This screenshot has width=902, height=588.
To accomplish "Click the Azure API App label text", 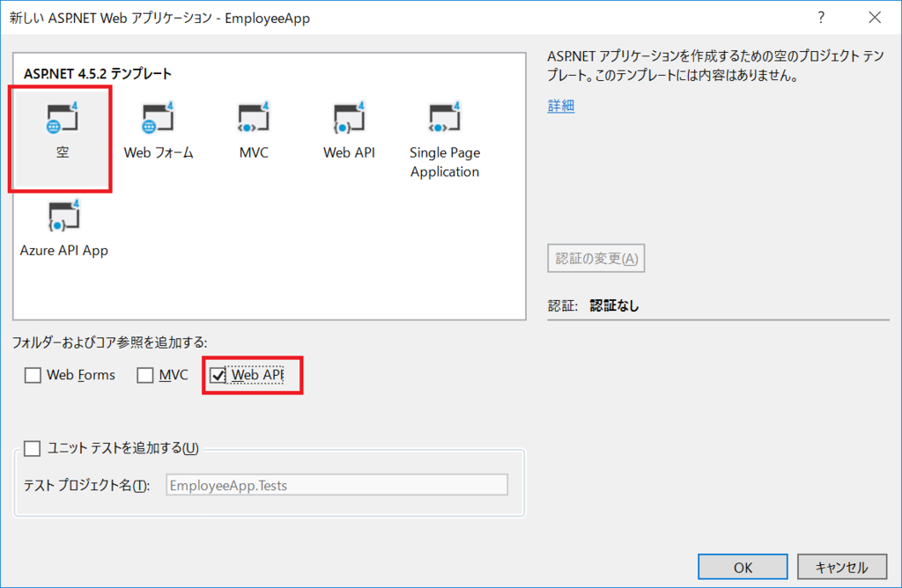I will [x=63, y=251].
